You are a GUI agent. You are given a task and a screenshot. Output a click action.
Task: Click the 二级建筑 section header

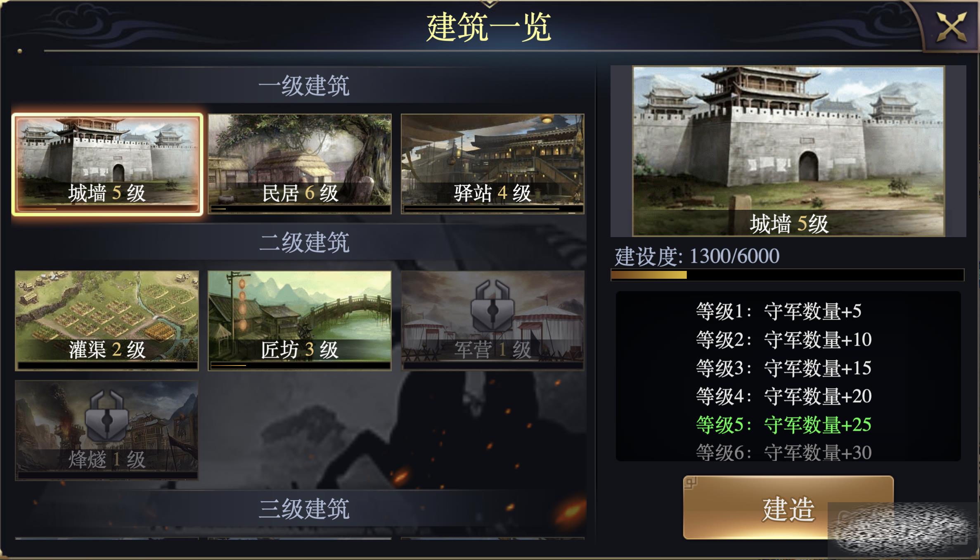click(304, 242)
